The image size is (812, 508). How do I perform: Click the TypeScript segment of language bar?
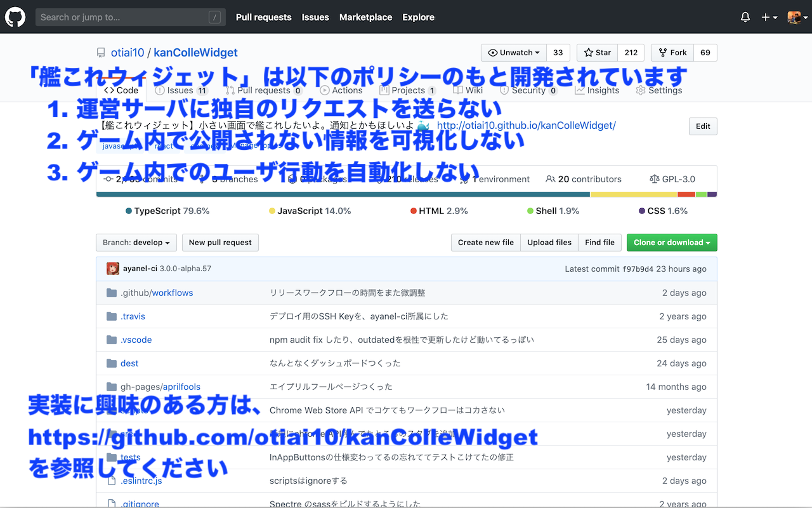pyautogui.click(x=343, y=194)
